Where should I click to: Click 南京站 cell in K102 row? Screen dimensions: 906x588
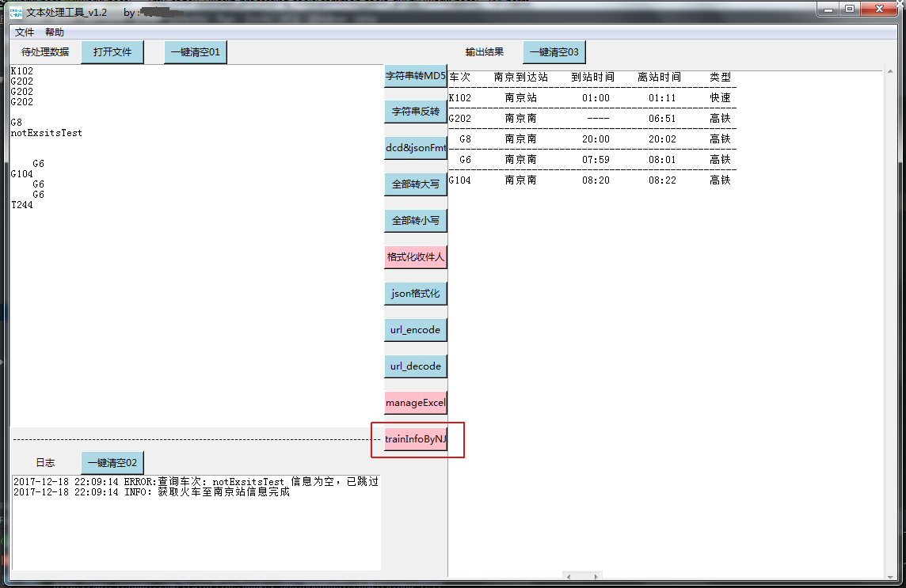click(x=520, y=97)
